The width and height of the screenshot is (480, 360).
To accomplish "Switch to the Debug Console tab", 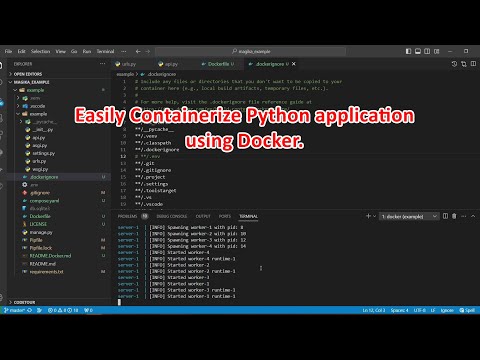I will point(172,216).
